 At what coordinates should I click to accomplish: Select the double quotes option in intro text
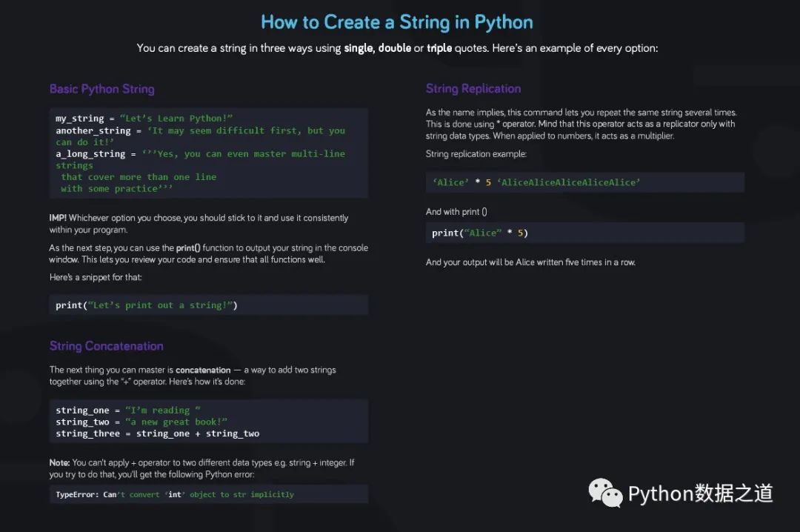(x=394, y=47)
